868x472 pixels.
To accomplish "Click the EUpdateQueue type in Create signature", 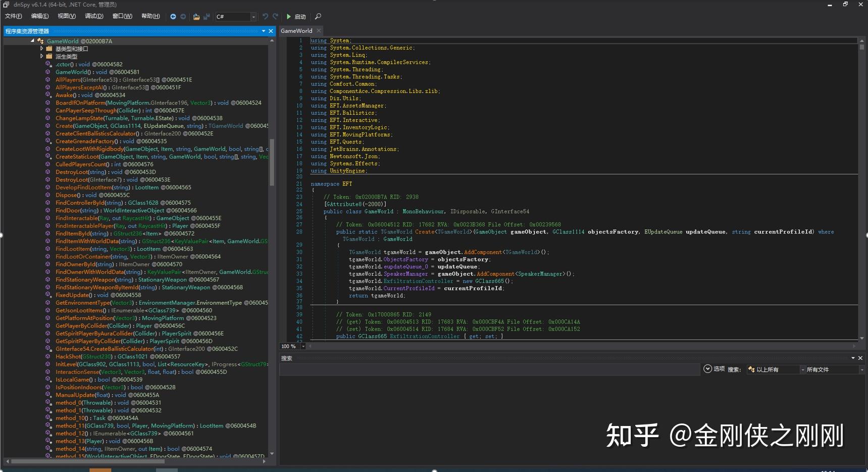I will coord(663,232).
